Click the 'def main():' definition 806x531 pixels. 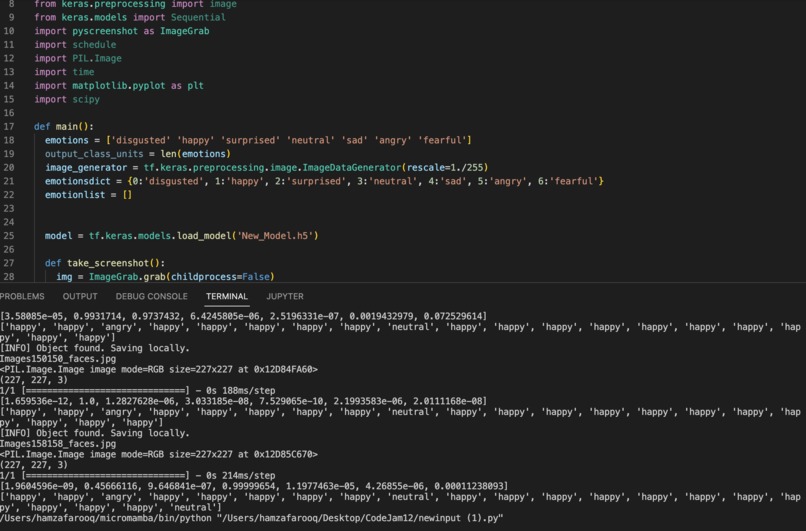64,126
